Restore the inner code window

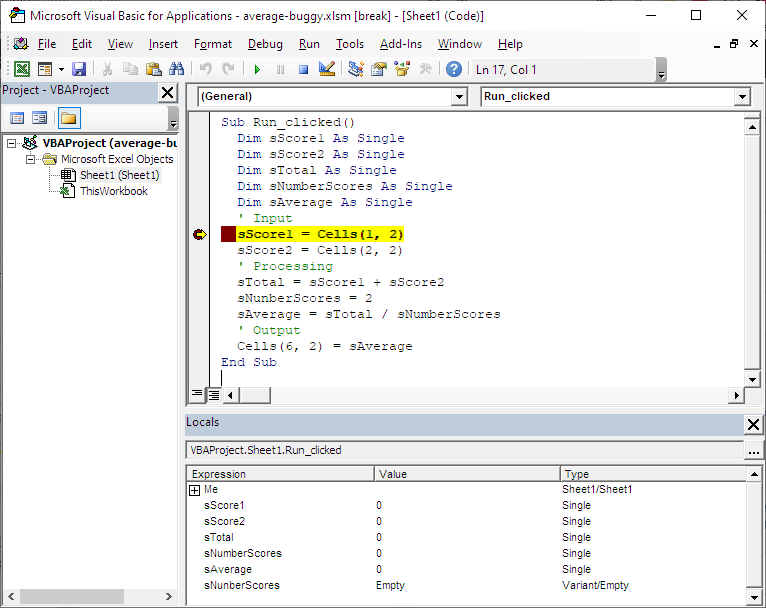(x=734, y=44)
